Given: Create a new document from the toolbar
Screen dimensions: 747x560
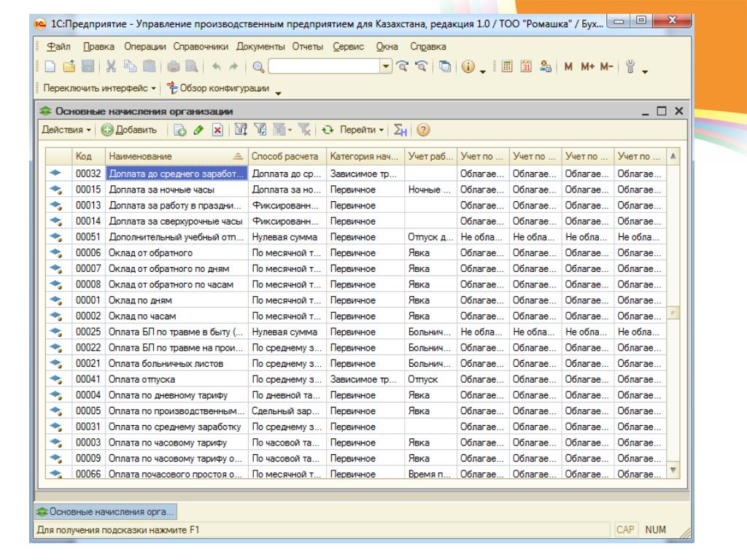Looking at the screenshot, I should 50,66.
